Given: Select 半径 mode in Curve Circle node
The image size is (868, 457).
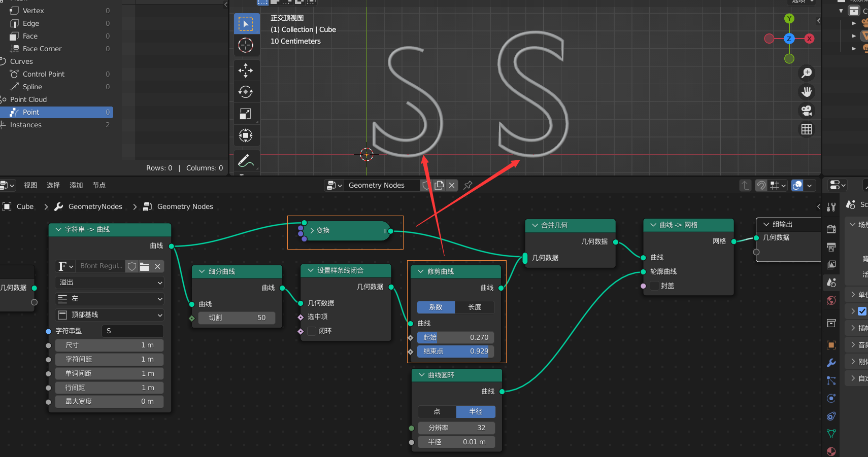Looking at the screenshot, I should coord(476,411).
